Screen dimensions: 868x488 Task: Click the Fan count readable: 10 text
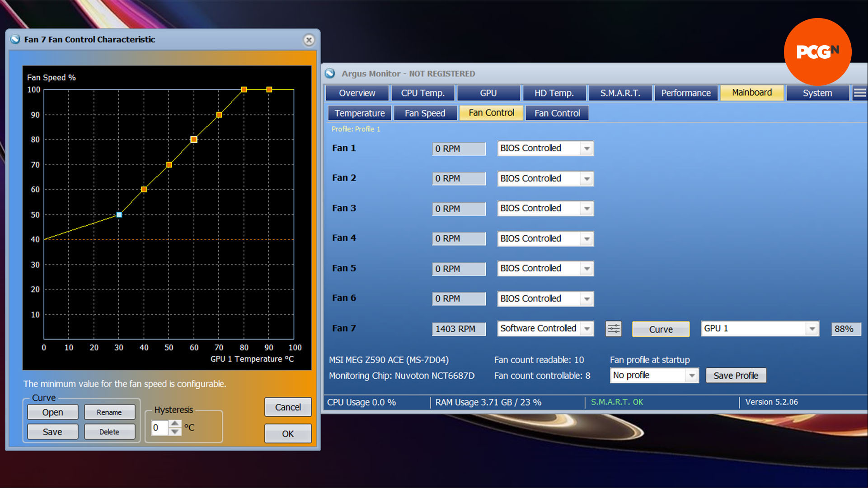point(539,360)
